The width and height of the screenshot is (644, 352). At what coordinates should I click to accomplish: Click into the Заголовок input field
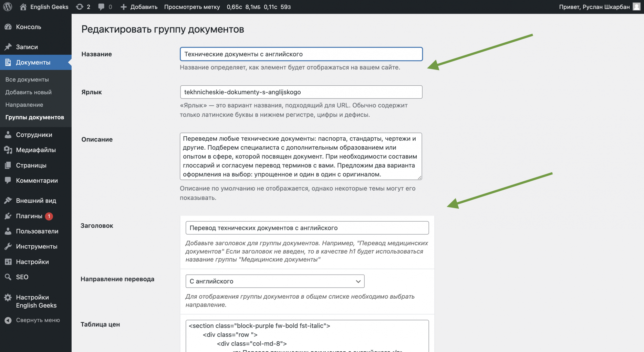307,228
